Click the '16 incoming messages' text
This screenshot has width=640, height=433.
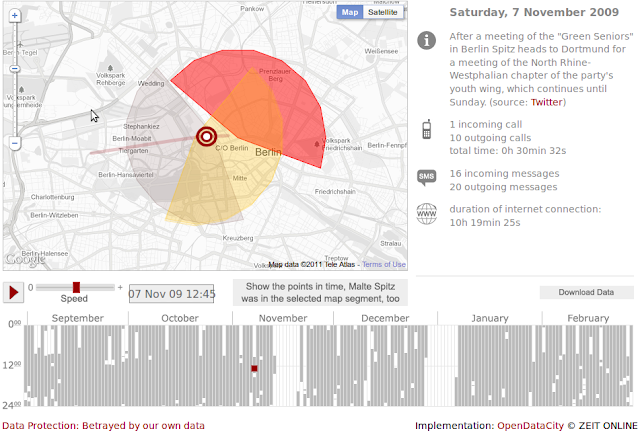tap(504, 173)
